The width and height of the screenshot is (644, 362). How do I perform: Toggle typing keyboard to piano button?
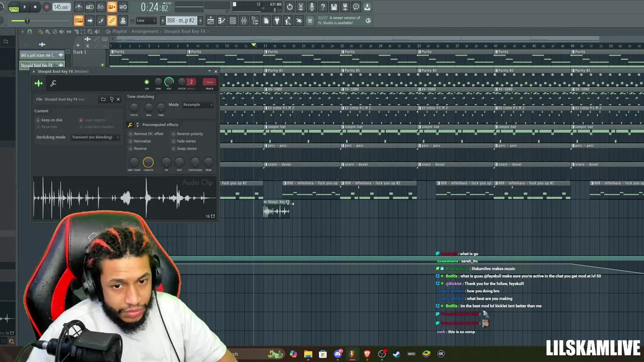click(78, 21)
